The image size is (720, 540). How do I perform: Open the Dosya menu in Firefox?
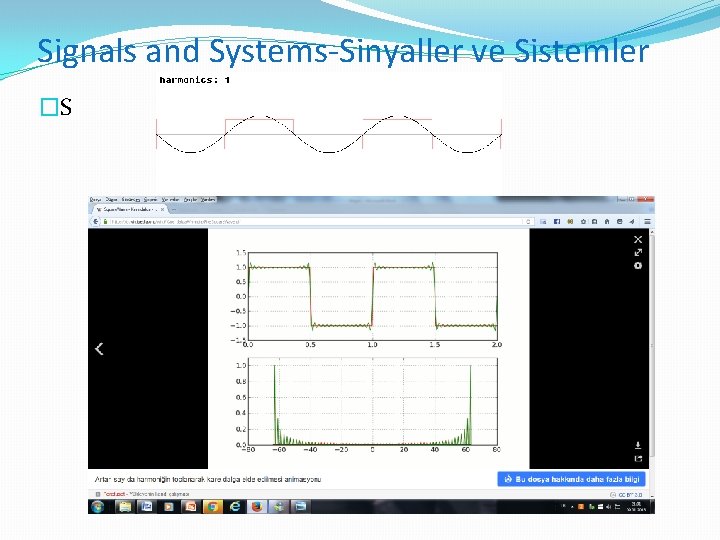(x=95, y=200)
